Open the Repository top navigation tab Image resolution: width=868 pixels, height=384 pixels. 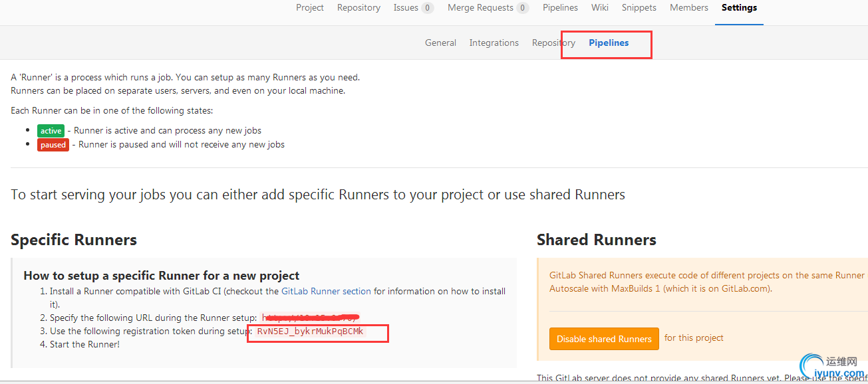pyautogui.click(x=359, y=8)
